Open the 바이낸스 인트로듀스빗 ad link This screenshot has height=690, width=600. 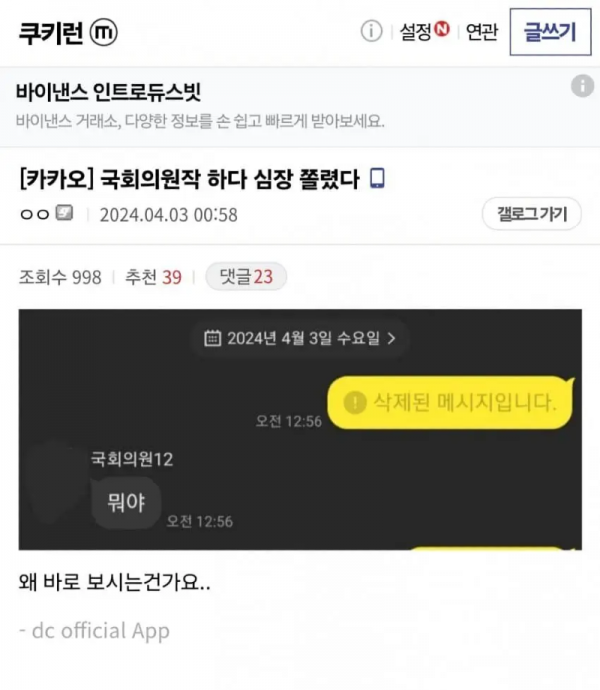(109, 92)
